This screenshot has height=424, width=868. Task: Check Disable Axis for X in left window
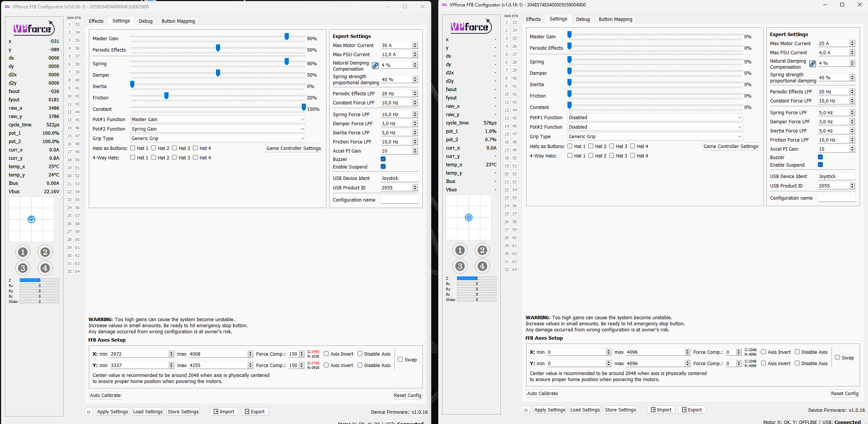(x=360, y=354)
